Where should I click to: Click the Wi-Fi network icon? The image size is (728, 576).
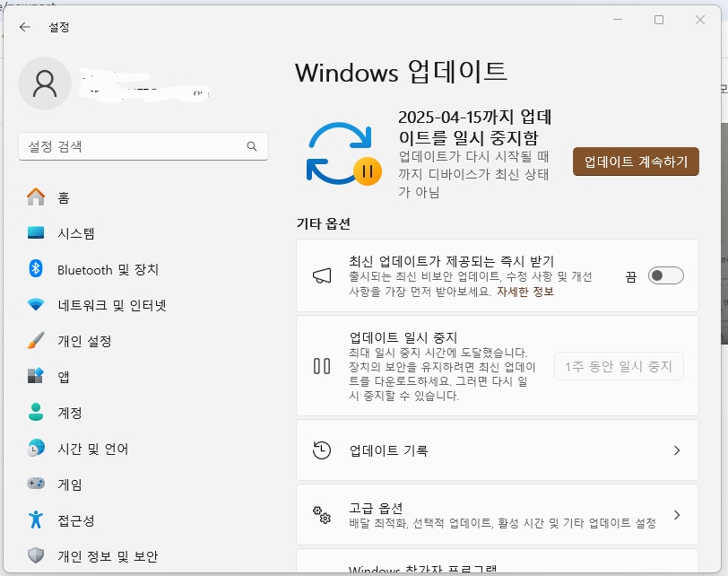pyautogui.click(x=36, y=305)
